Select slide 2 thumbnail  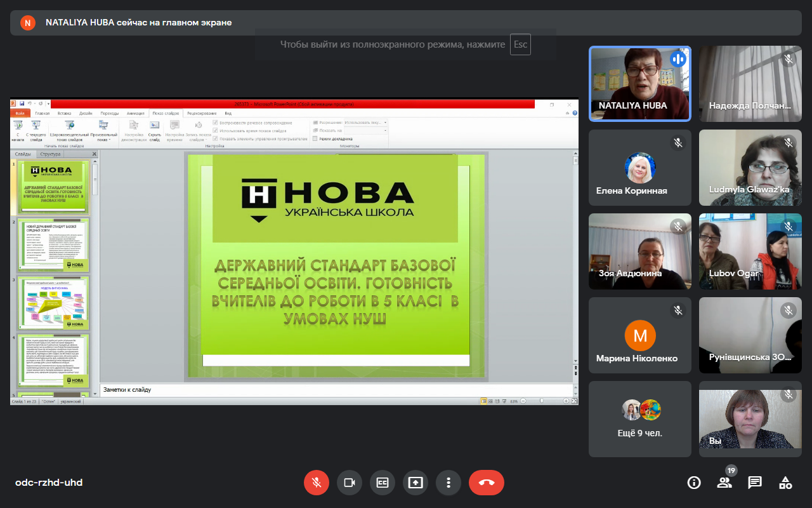click(53, 244)
